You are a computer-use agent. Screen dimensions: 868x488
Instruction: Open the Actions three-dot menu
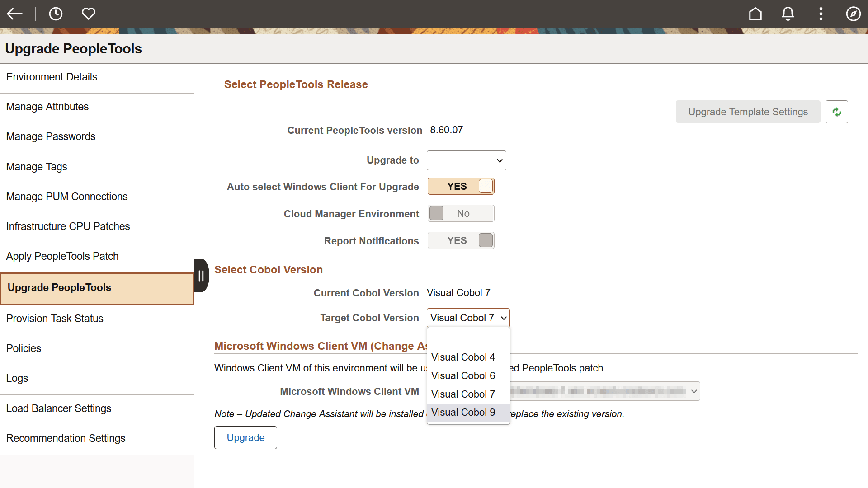click(x=821, y=14)
